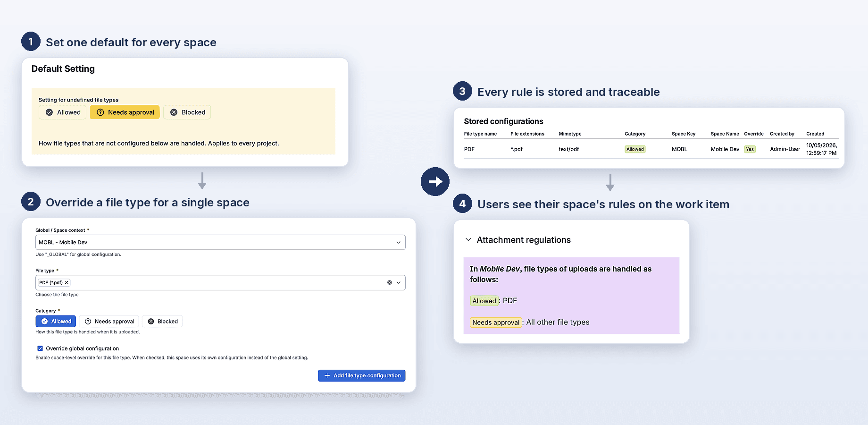Set undefined file types to Blocked
Image resolution: width=868 pixels, height=425 pixels.
click(x=187, y=112)
